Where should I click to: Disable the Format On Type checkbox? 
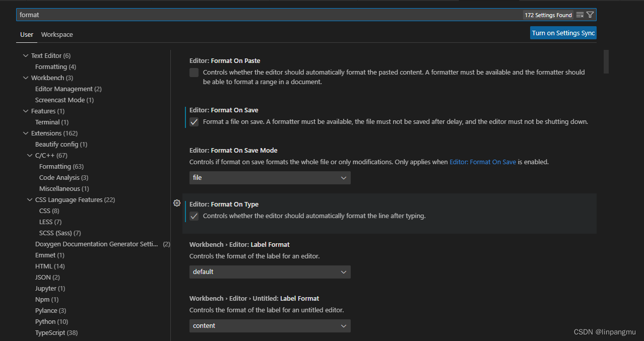[x=194, y=216]
